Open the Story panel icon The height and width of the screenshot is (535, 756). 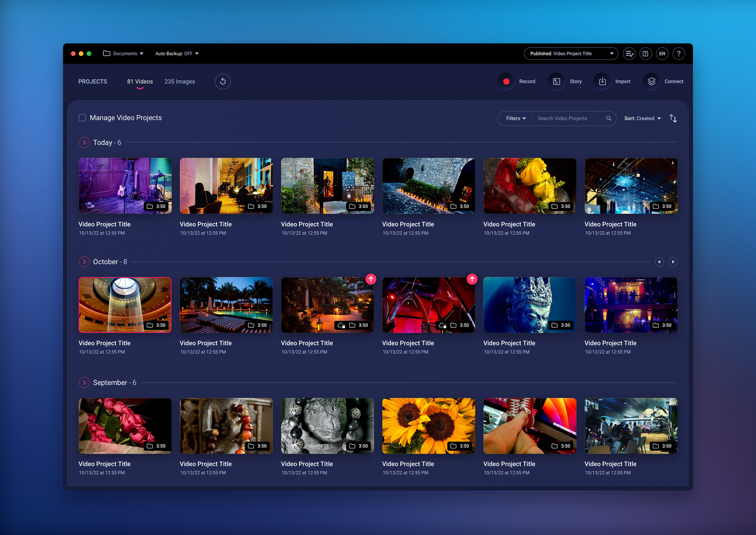[556, 81]
